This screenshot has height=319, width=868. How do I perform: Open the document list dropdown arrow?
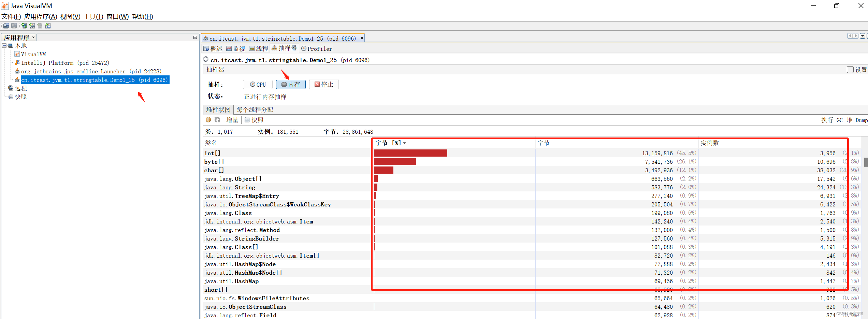coord(863,36)
